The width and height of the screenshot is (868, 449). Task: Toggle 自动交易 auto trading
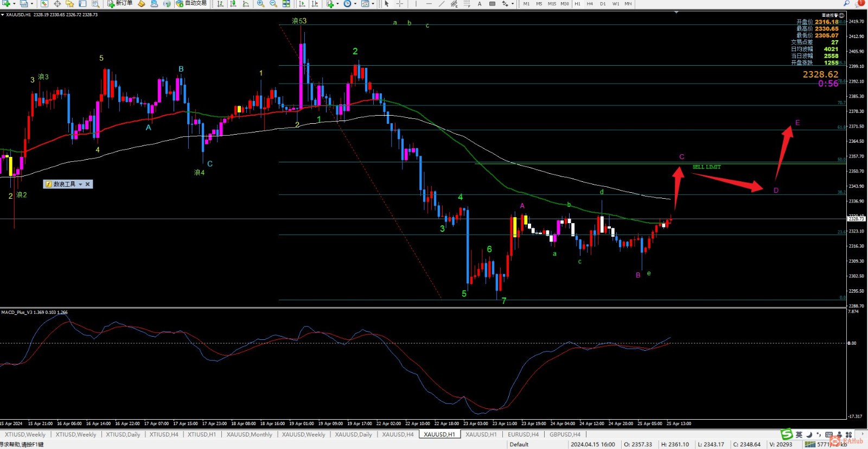click(x=192, y=4)
